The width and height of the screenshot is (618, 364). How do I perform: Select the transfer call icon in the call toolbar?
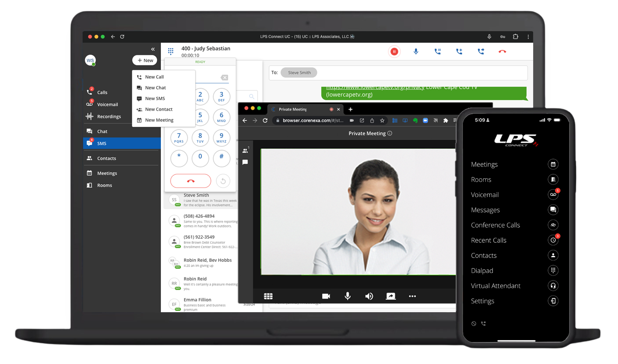pyautogui.click(x=481, y=51)
